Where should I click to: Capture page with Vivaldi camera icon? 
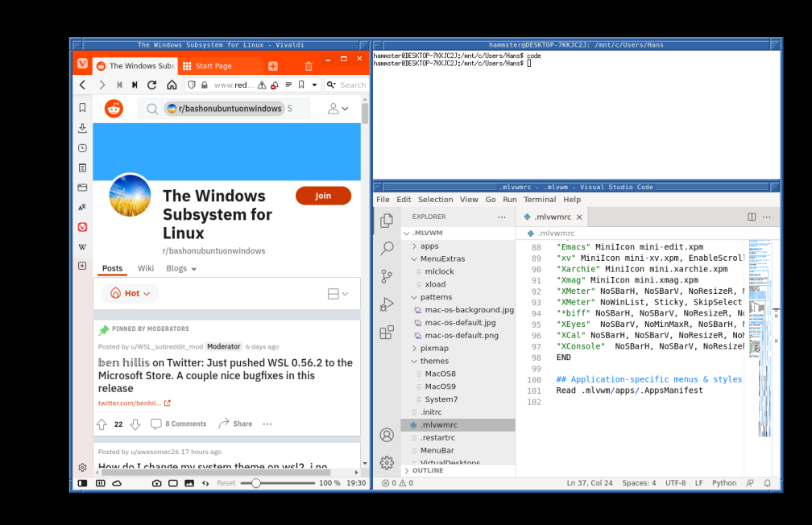click(156, 483)
